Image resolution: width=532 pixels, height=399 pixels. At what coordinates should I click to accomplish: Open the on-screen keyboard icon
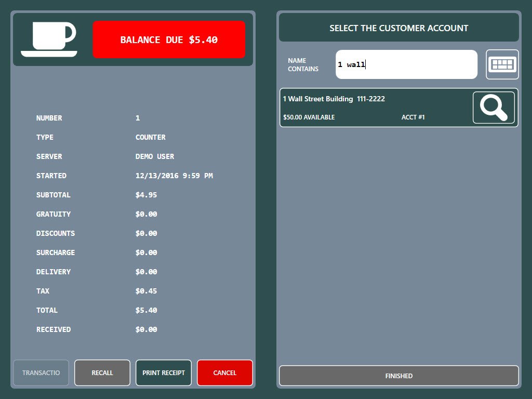pyautogui.click(x=502, y=64)
